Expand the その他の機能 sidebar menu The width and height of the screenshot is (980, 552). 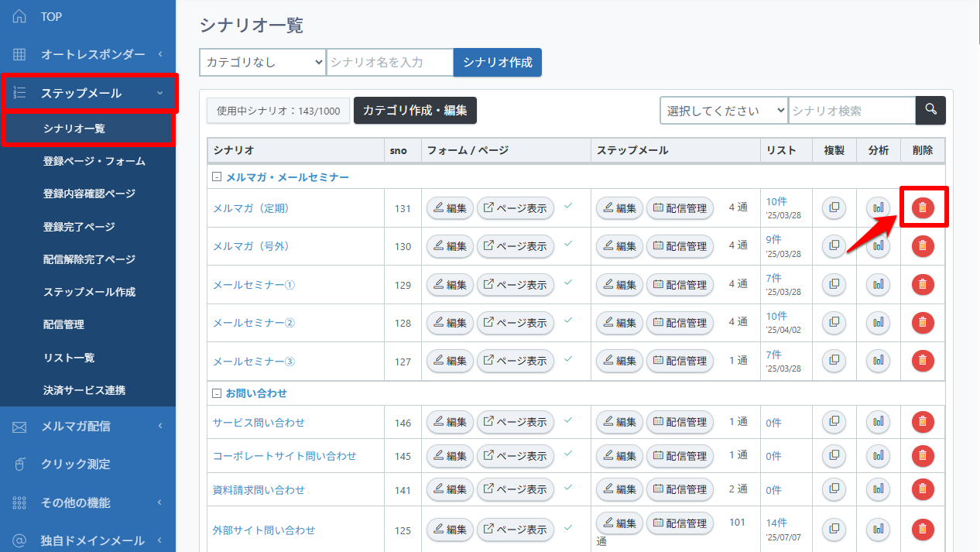pyautogui.click(x=87, y=502)
